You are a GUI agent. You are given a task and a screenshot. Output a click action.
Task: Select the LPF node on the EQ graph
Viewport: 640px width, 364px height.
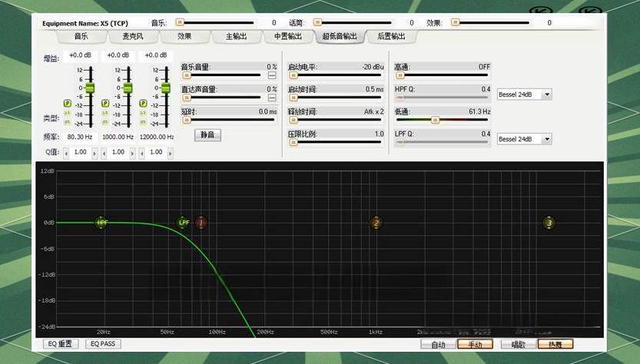pyautogui.click(x=184, y=223)
